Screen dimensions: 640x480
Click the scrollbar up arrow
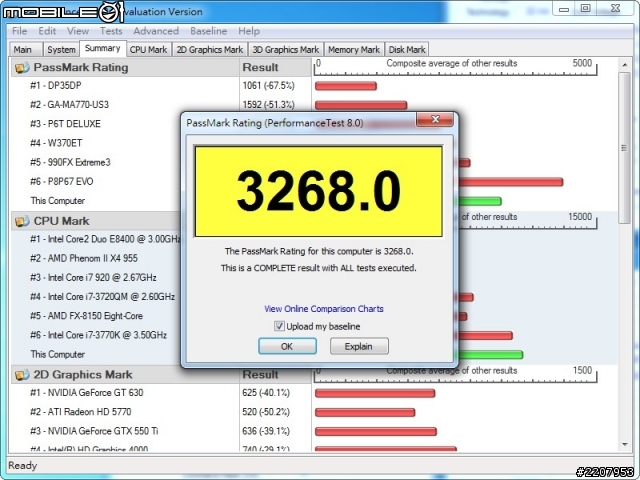click(625, 65)
